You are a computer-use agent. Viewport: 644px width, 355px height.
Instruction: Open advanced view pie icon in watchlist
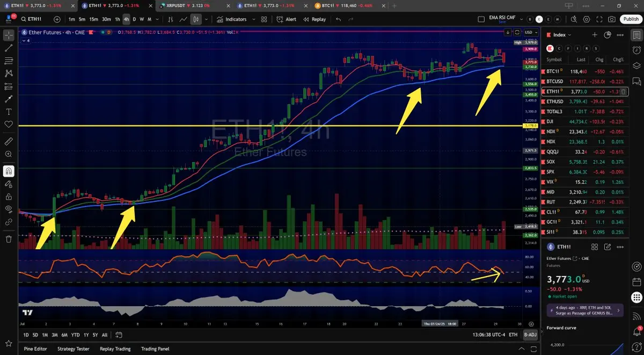click(608, 34)
